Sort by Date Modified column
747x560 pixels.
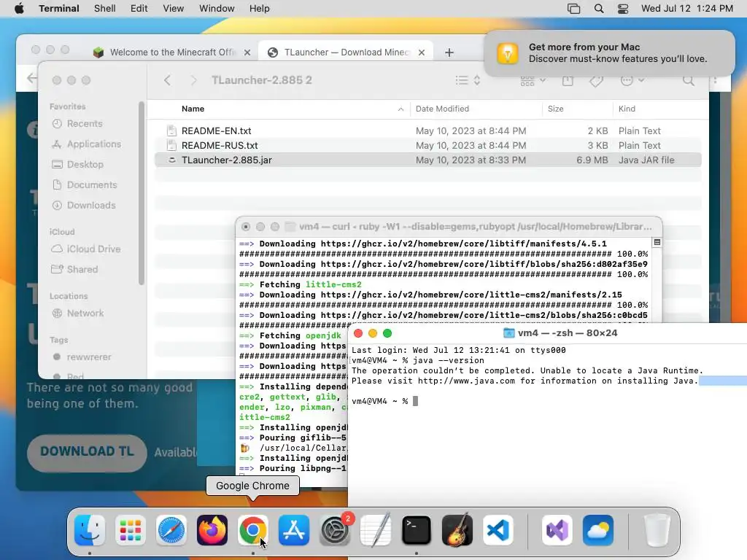pyautogui.click(x=443, y=109)
